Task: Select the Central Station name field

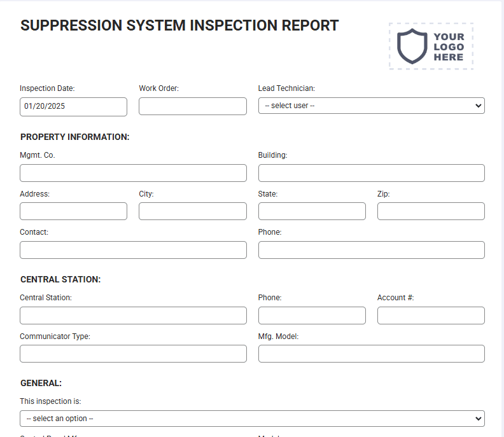Action: point(133,316)
